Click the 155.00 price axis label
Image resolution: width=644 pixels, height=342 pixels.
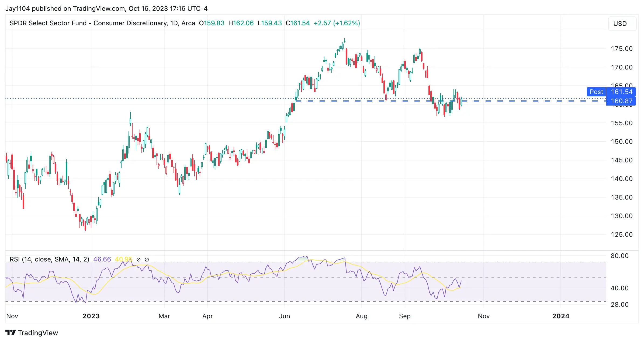click(x=622, y=123)
